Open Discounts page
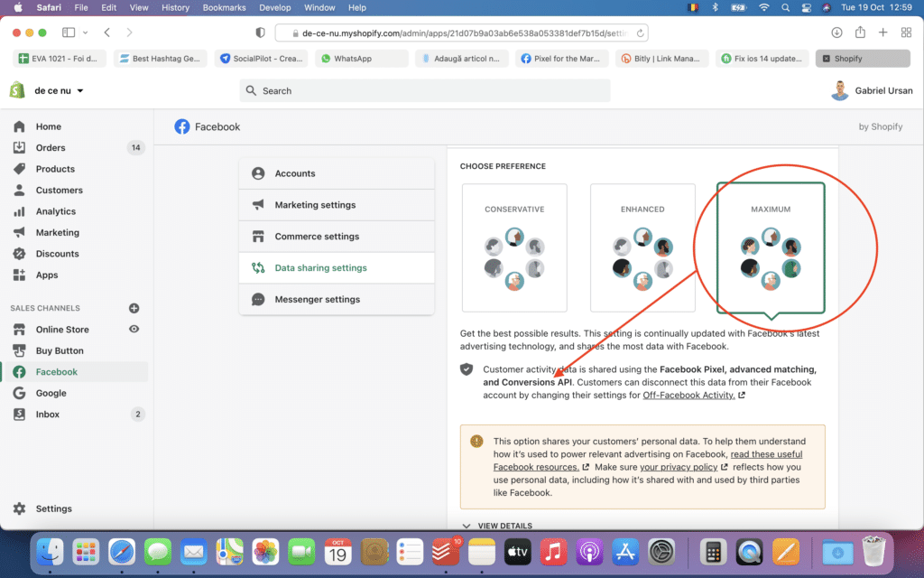Image resolution: width=924 pixels, height=578 pixels. point(57,254)
